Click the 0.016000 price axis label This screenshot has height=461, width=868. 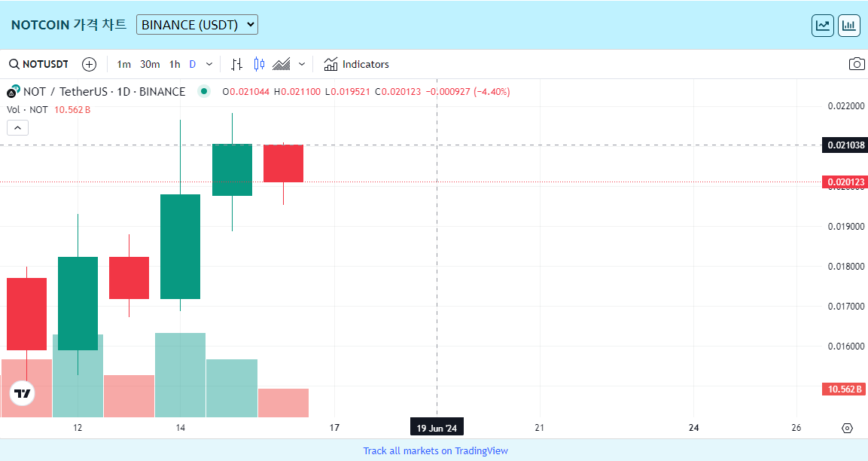pos(846,347)
